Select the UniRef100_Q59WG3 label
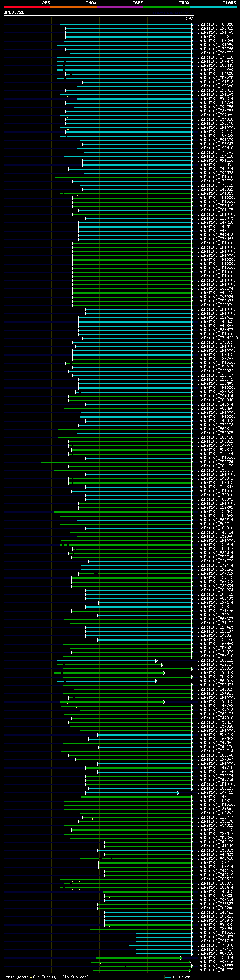This screenshot has width=240, height=980. (215, 685)
